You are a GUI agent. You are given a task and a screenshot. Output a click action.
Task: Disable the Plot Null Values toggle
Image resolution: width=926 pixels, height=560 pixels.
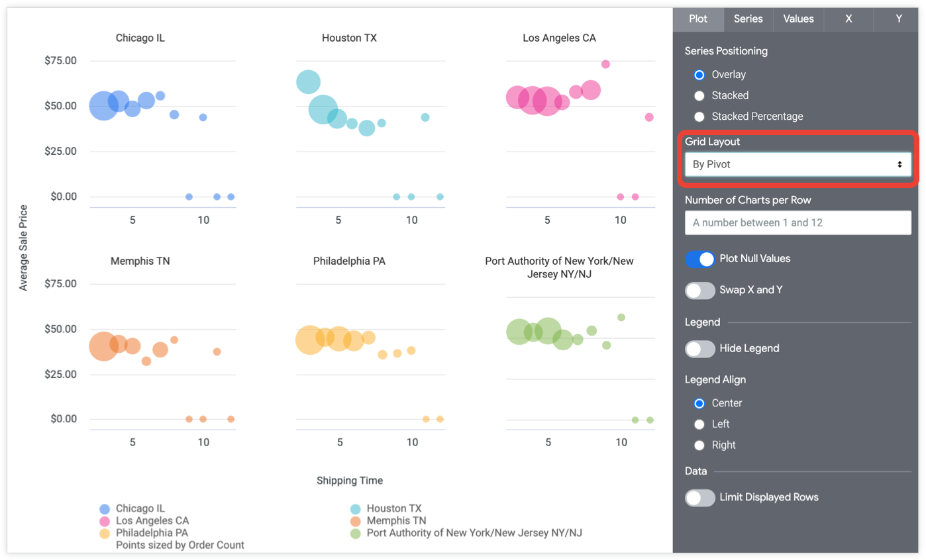point(700,259)
